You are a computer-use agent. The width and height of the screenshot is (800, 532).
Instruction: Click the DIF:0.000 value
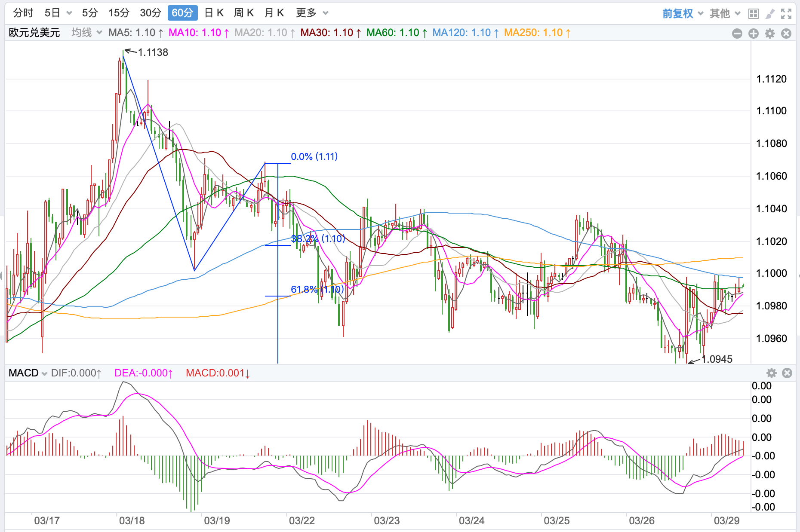coord(76,373)
